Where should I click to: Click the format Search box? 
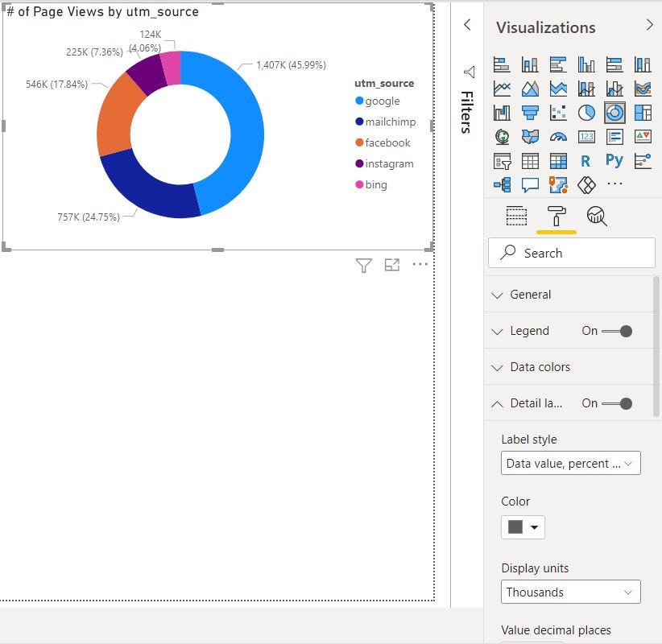pyautogui.click(x=572, y=253)
